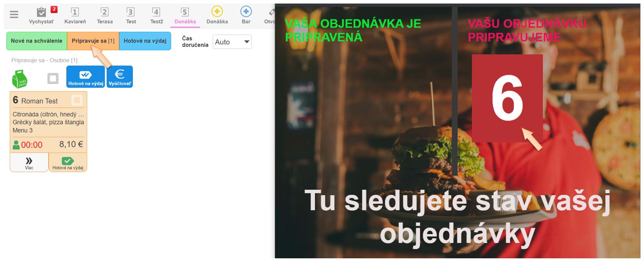Select table area 1 Kaviareň

[x=75, y=16]
